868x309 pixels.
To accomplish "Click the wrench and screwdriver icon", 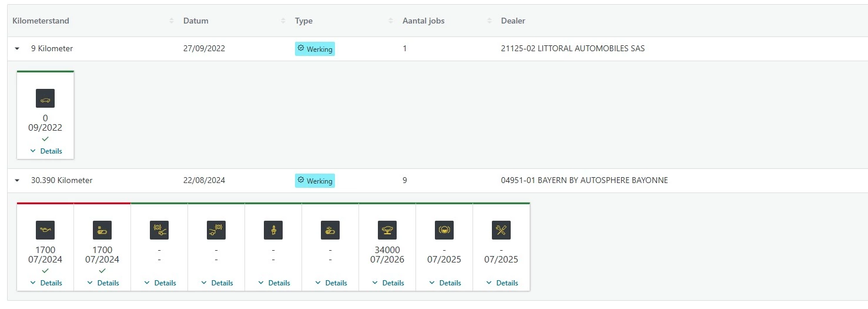I will 501,230.
